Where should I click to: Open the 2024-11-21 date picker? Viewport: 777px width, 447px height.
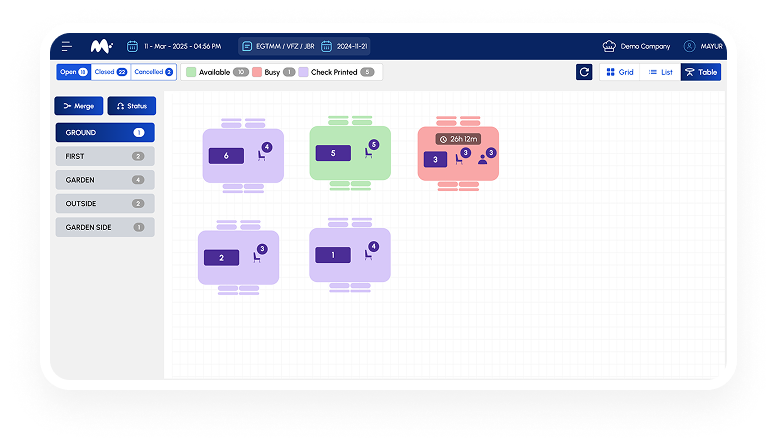[x=350, y=46]
